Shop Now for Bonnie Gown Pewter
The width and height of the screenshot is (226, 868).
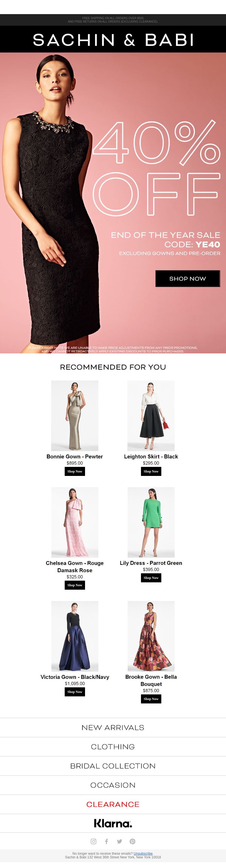(x=75, y=471)
